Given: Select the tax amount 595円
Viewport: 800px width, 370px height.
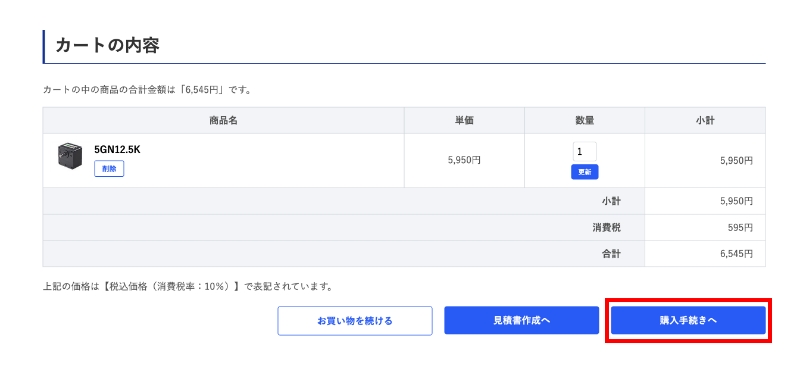Looking at the screenshot, I should click(740, 228).
